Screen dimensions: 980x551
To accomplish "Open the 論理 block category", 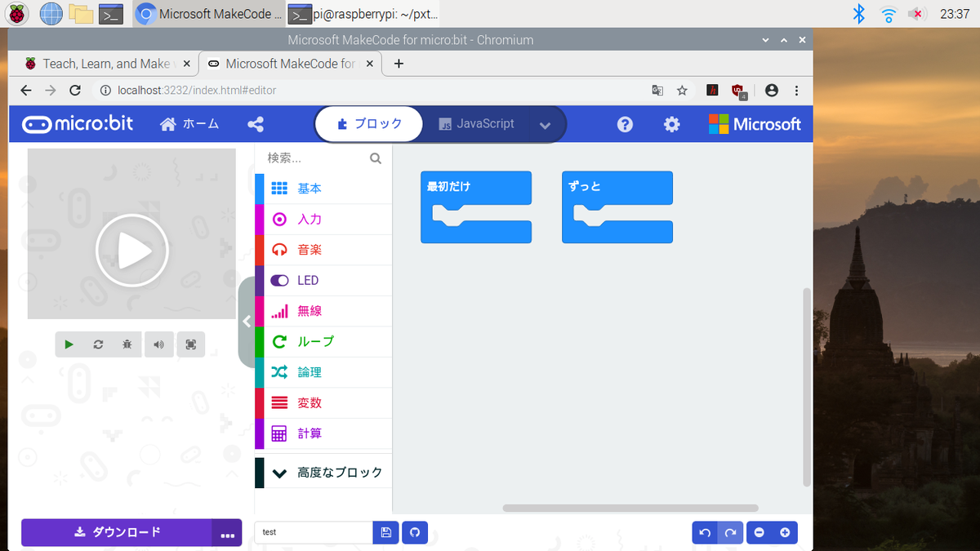I will click(323, 372).
